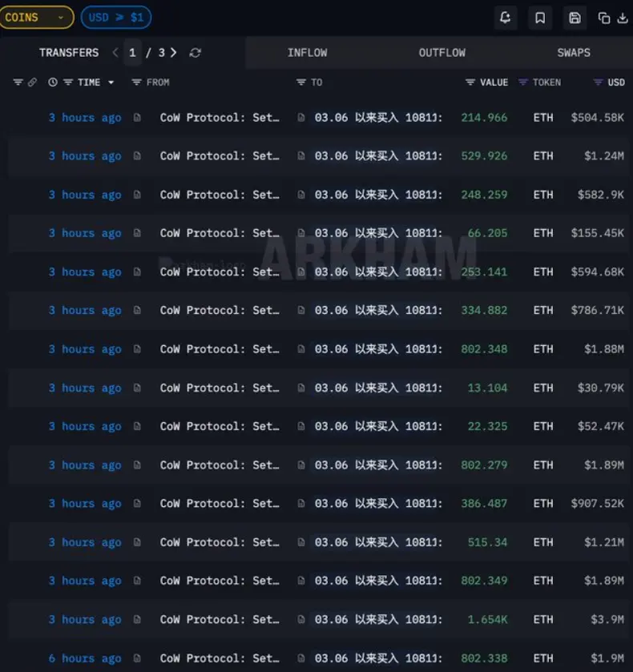The width and height of the screenshot is (633, 672).
Task: Click value 253.141 in table
Action: (484, 272)
